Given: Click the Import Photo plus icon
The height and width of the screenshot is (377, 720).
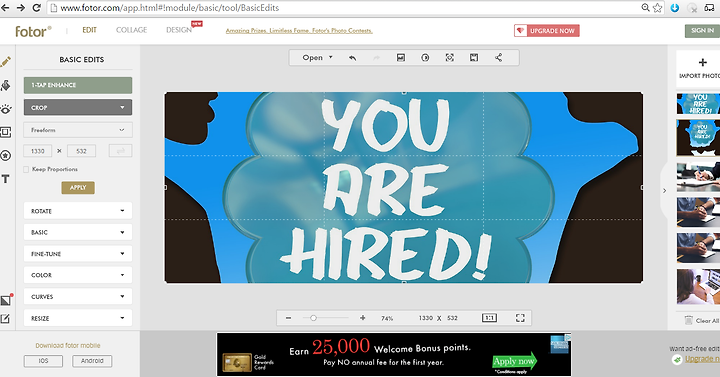Looking at the screenshot, I should click(x=703, y=62).
